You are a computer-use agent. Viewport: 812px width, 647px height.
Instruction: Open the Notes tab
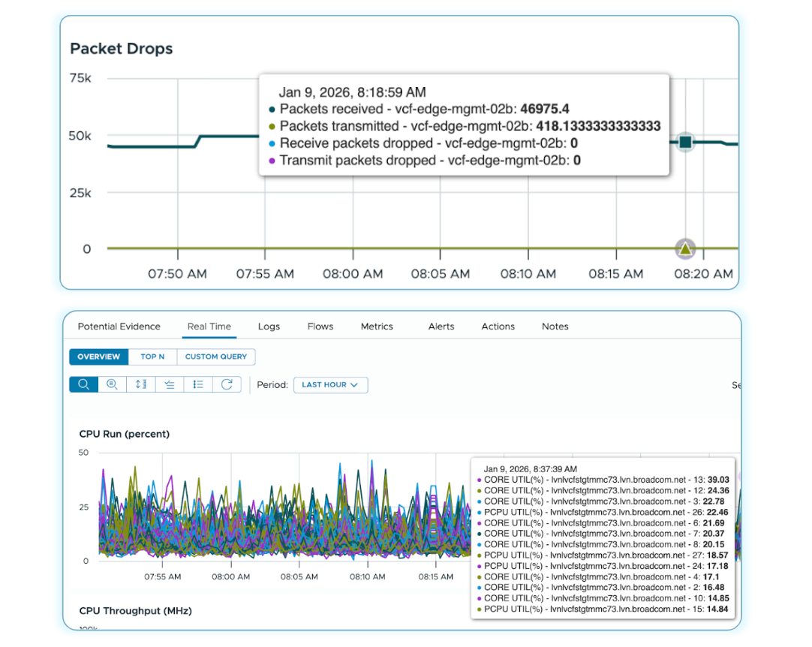(x=555, y=327)
